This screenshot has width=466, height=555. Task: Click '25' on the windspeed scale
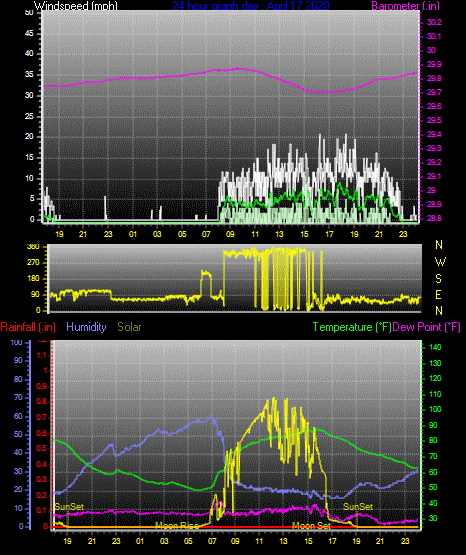pyautogui.click(x=29, y=116)
